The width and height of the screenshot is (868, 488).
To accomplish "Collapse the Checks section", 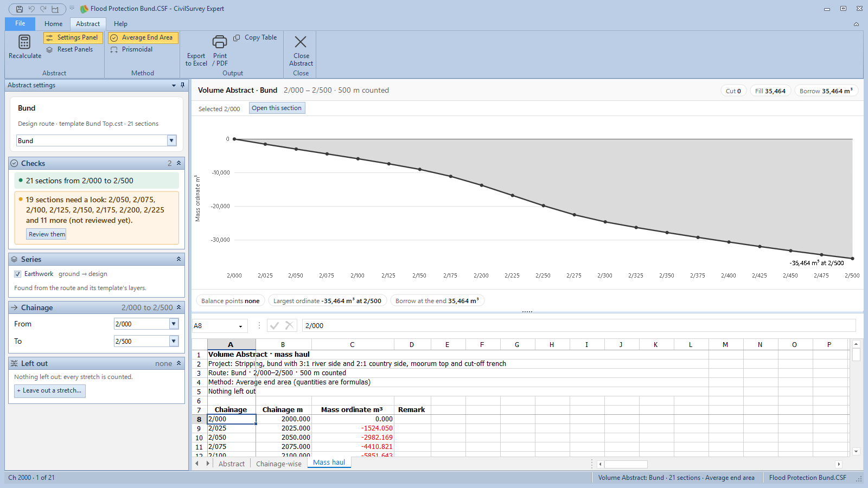I will pos(178,163).
